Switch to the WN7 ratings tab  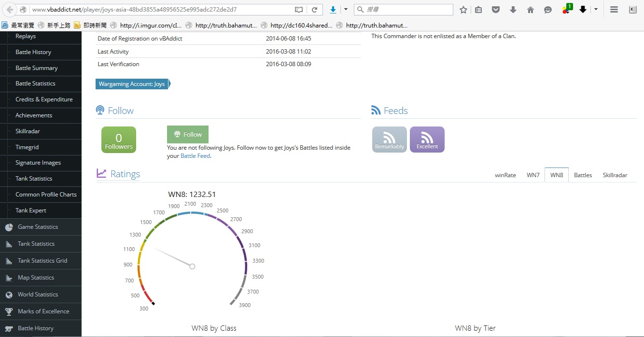pyautogui.click(x=533, y=175)
